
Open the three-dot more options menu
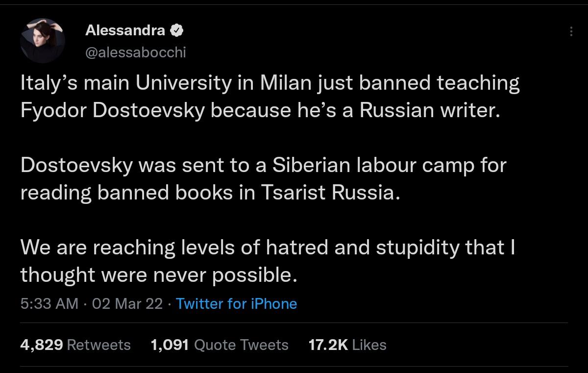click(x=571, y=31)
